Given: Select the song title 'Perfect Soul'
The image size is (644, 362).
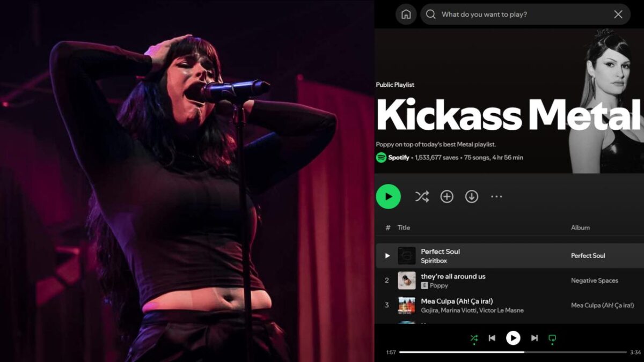Looking at the screenshot, I should 440,252.
